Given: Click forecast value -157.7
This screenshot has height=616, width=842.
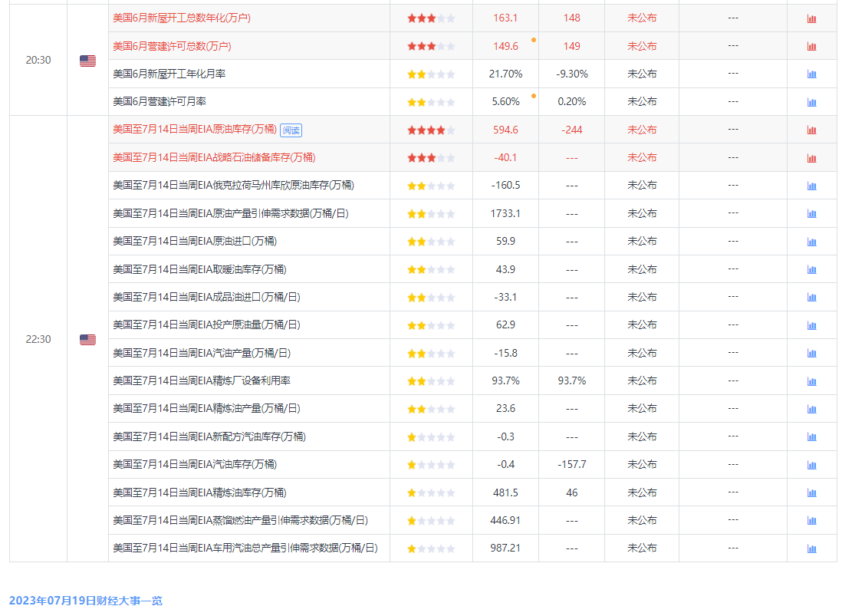Looking at the screenshot, I should click(x=572, y=465).
